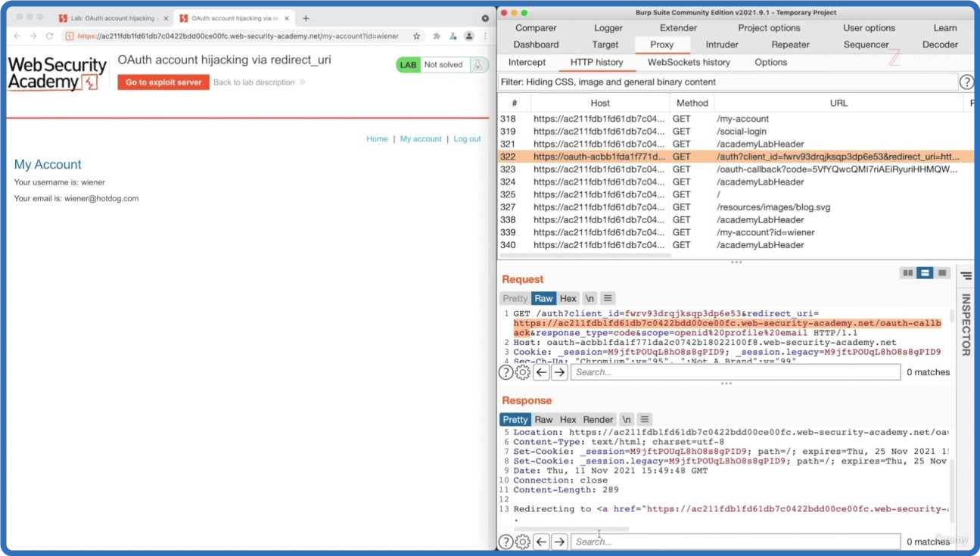The image size is (980, 556).
Task: Select the combined tab layout icon
Action: (x=942, y=273)
